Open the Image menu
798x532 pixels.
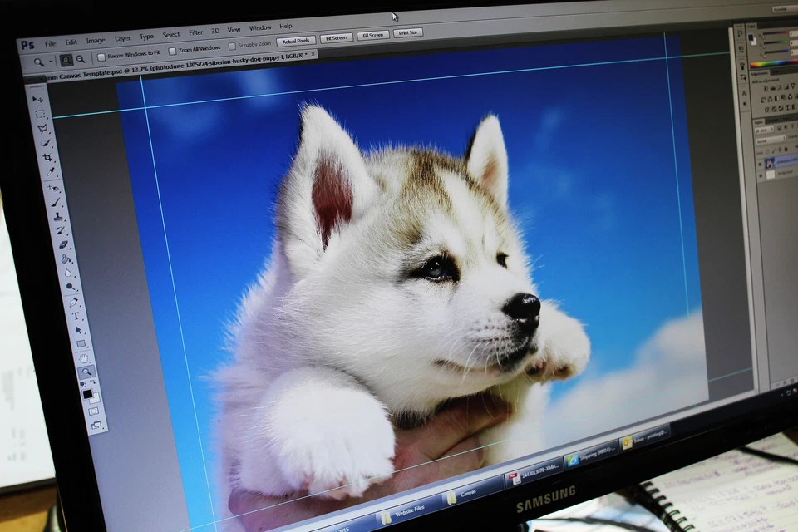[95, 40]
